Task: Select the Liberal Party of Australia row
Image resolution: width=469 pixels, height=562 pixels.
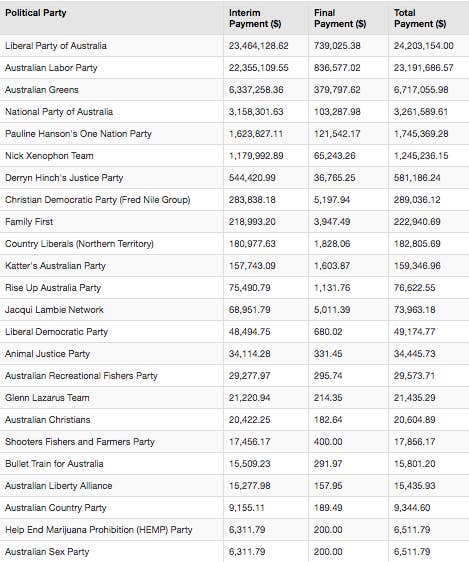Action: pyautogui.click(x=234, y=46)
